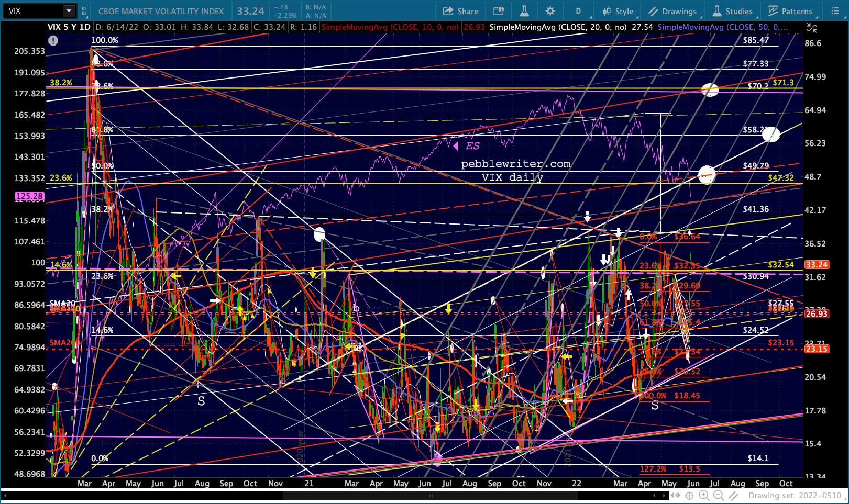The image size is (849, 504).
Task: Toggle the pan crosshair icon
Action: tap(690, 496)
